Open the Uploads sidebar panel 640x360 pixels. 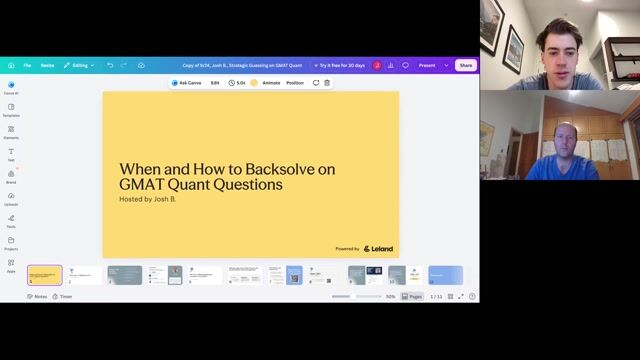click(11, 199)
